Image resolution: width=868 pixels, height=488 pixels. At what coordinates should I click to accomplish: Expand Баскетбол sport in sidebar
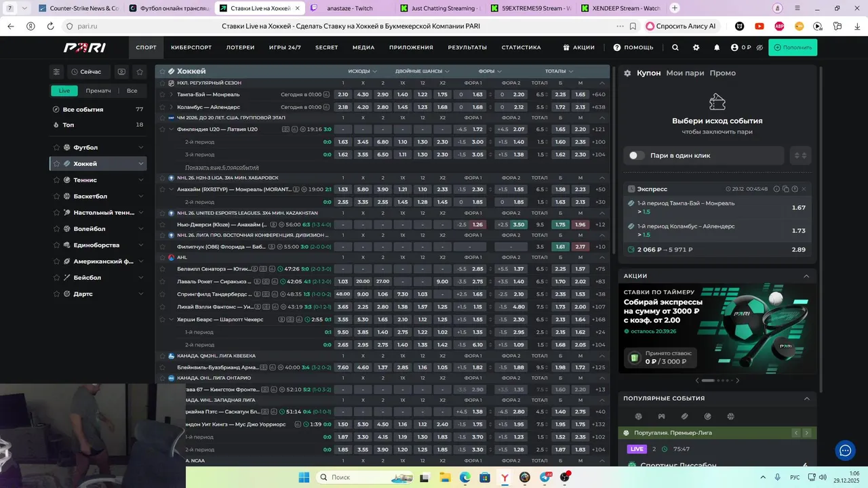coord(140,196)
